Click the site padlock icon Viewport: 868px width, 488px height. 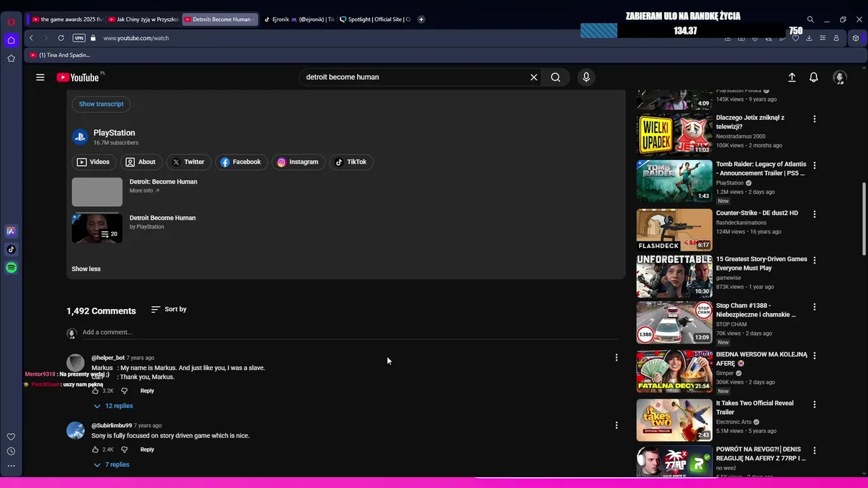coord(93,38)
